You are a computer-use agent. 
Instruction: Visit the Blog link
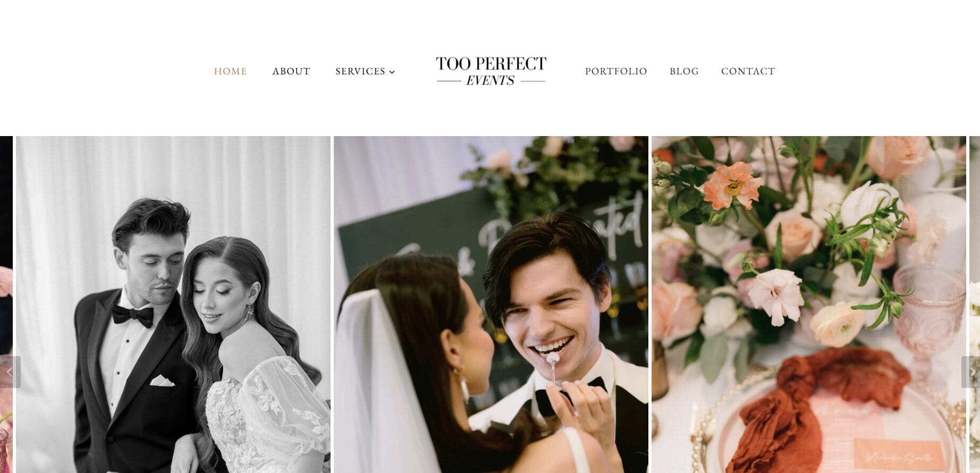coord(684,71)
